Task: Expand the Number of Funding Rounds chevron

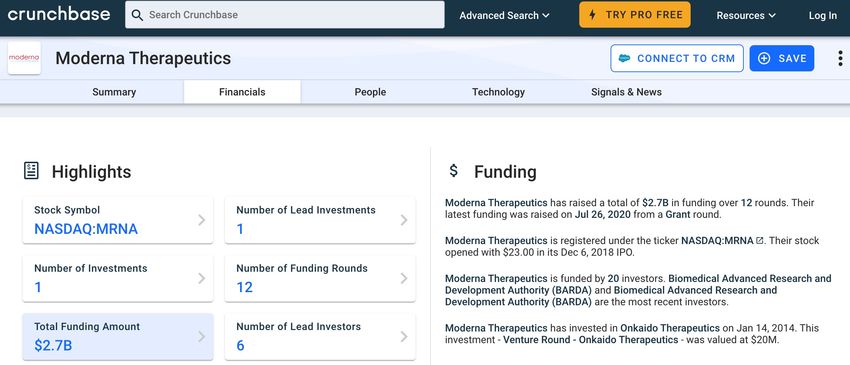Action: [403, 278]
